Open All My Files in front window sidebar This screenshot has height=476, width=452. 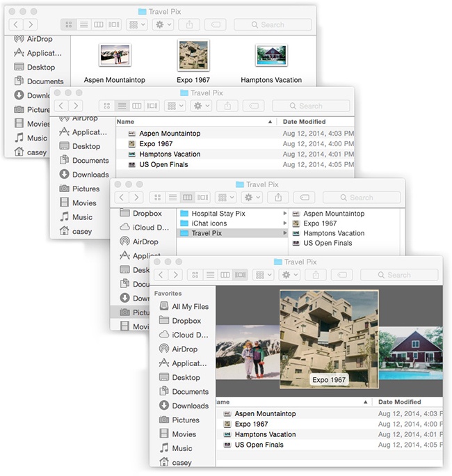click(184, 307)
